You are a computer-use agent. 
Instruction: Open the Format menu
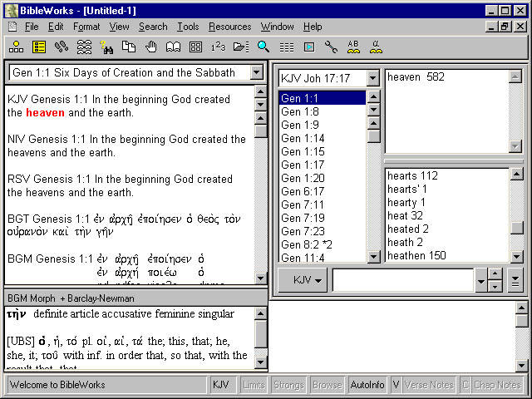[86, 27]
